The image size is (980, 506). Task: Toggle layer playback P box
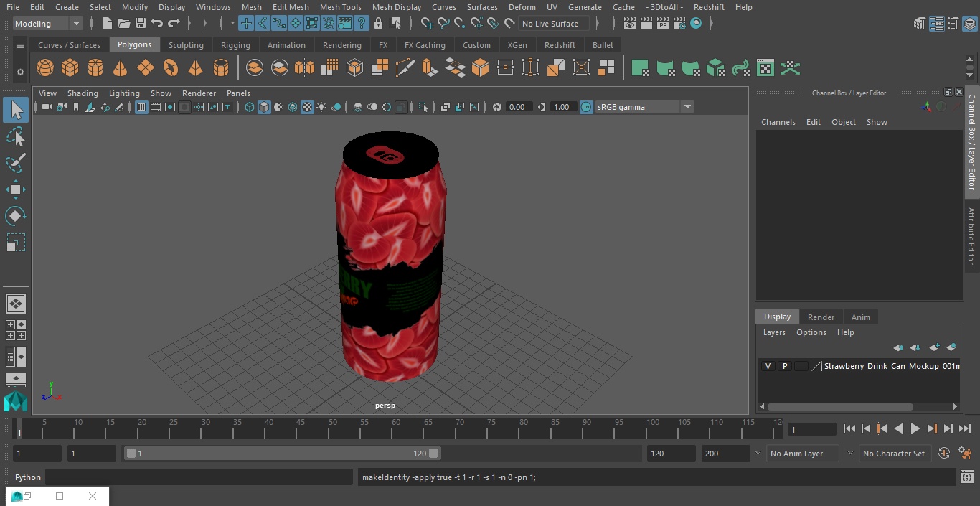(784, 366)
